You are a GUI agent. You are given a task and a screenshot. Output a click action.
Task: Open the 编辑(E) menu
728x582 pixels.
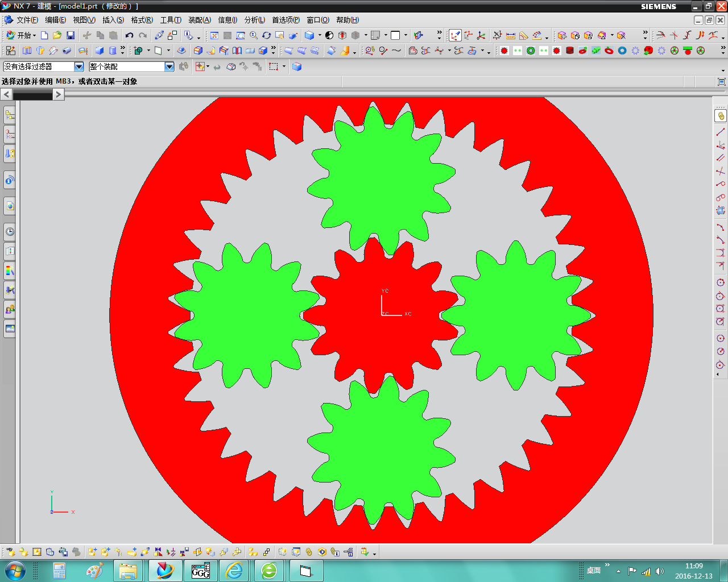pos(55,20)
